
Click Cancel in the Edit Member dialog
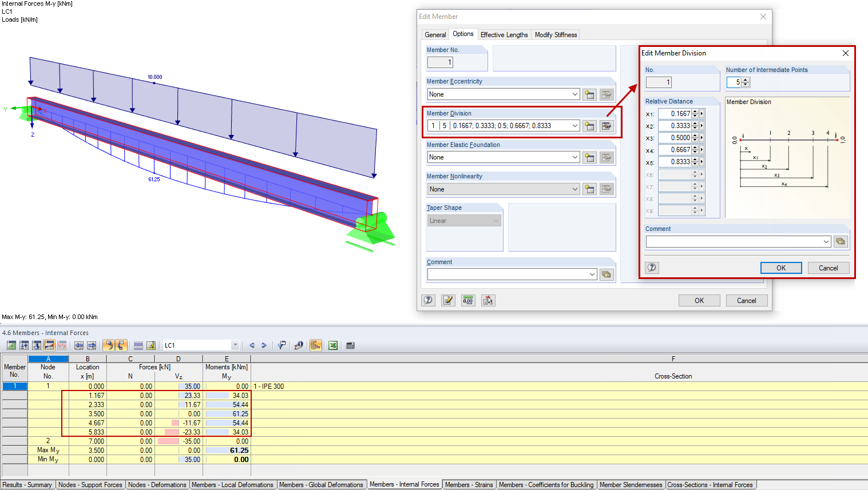(746, 300)
